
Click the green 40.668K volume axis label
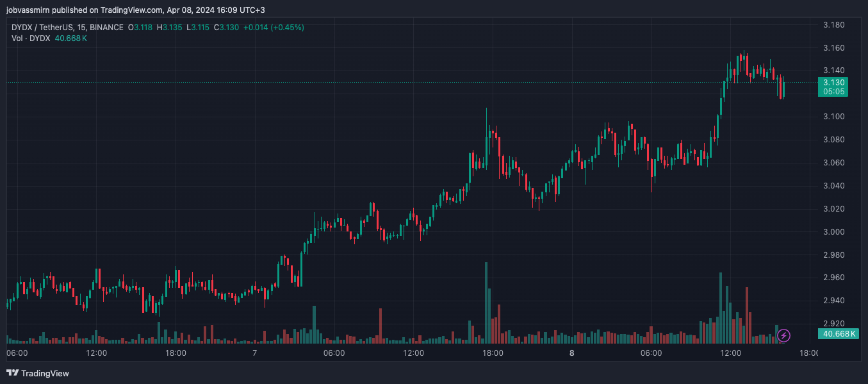pos(838,334)
